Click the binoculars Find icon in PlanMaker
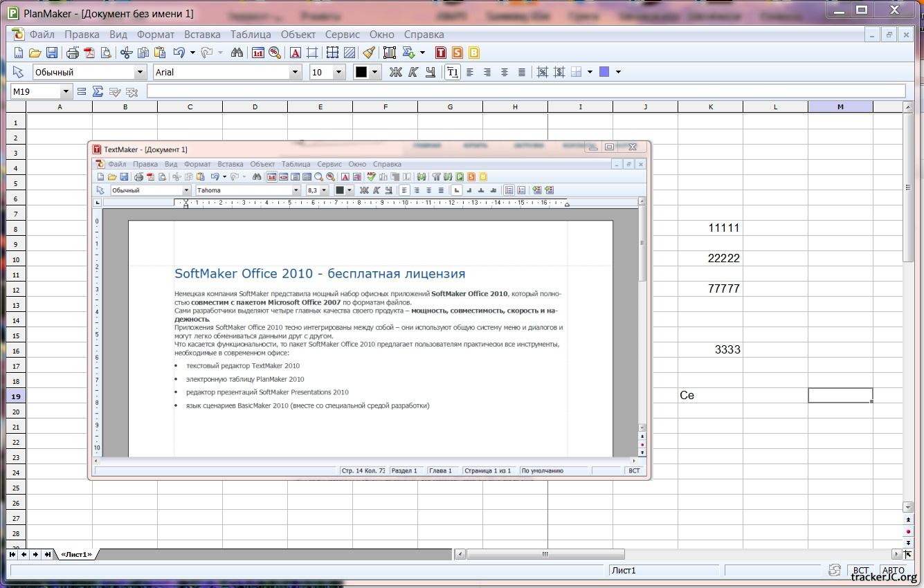Viewport: 924px width, 588px height. tap(237, 53)
